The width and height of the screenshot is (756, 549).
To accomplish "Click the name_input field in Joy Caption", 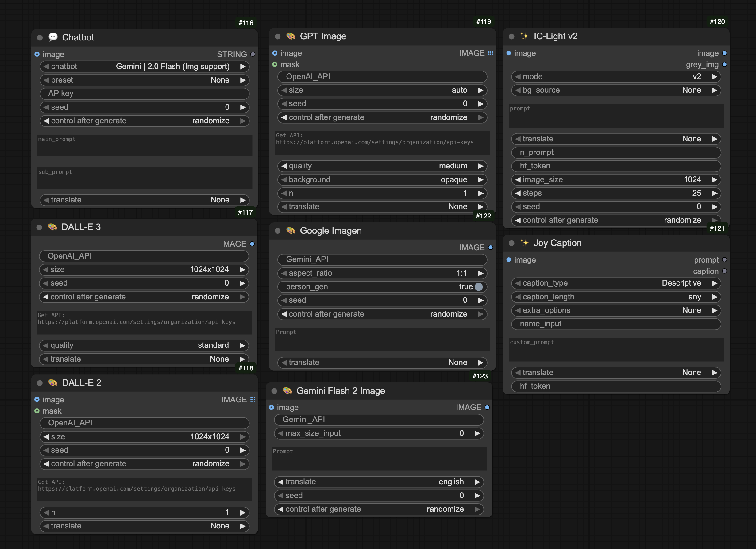I will coord(616,324).
